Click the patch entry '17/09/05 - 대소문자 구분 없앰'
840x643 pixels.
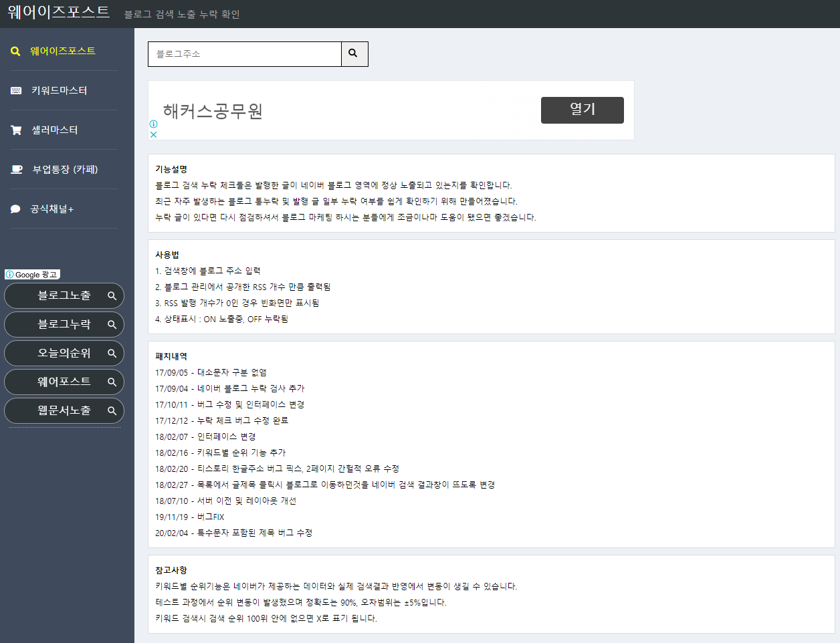click(211, 372)
